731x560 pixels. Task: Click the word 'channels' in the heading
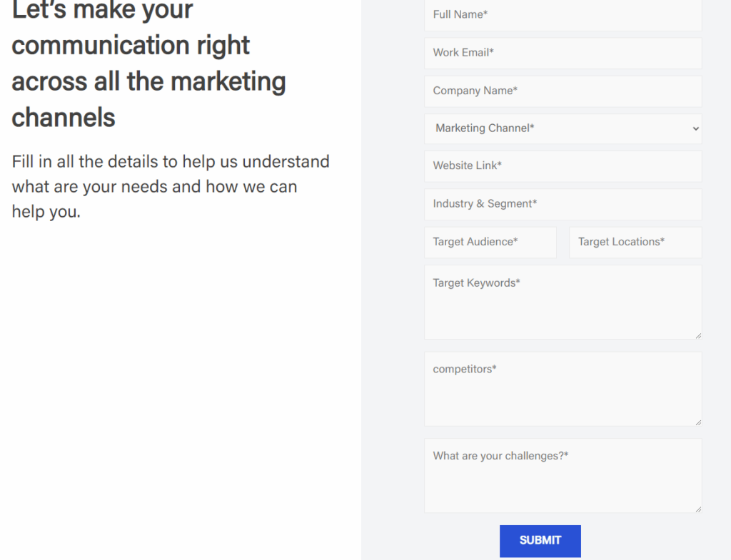click(x=64, y=117)
